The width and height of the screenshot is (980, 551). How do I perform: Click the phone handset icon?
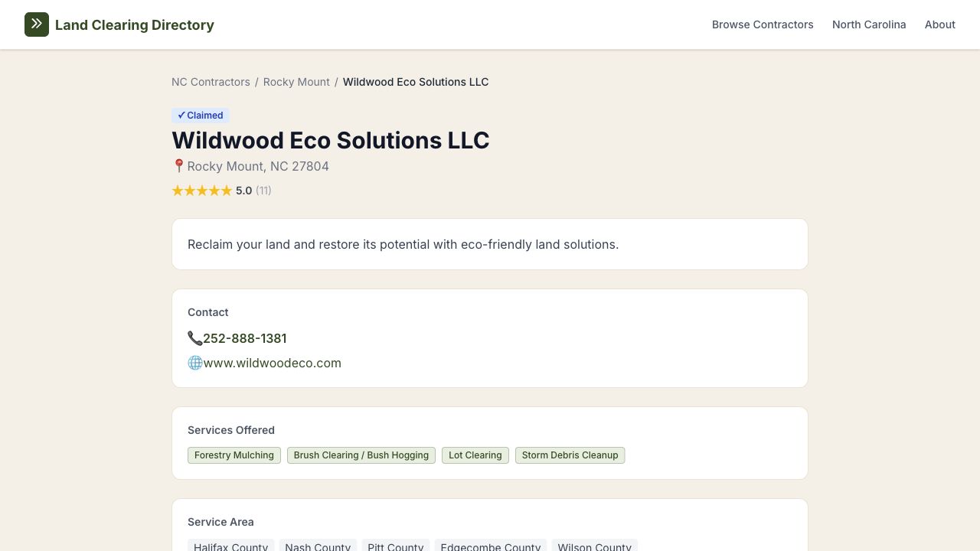[x=194, y=338]
